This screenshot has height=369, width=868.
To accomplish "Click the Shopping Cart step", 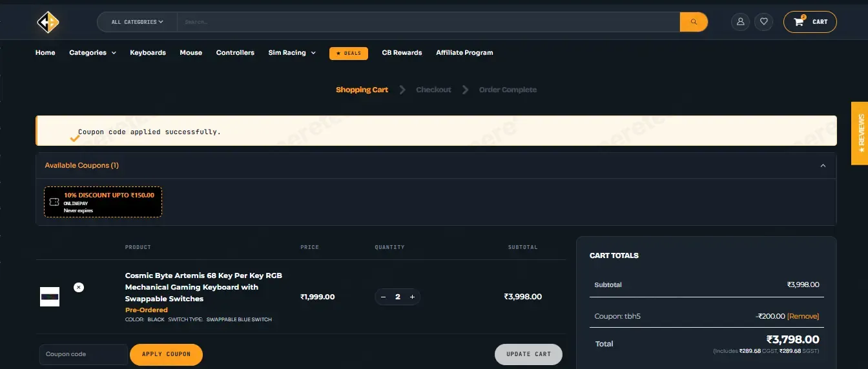I will tap(362, 90).
